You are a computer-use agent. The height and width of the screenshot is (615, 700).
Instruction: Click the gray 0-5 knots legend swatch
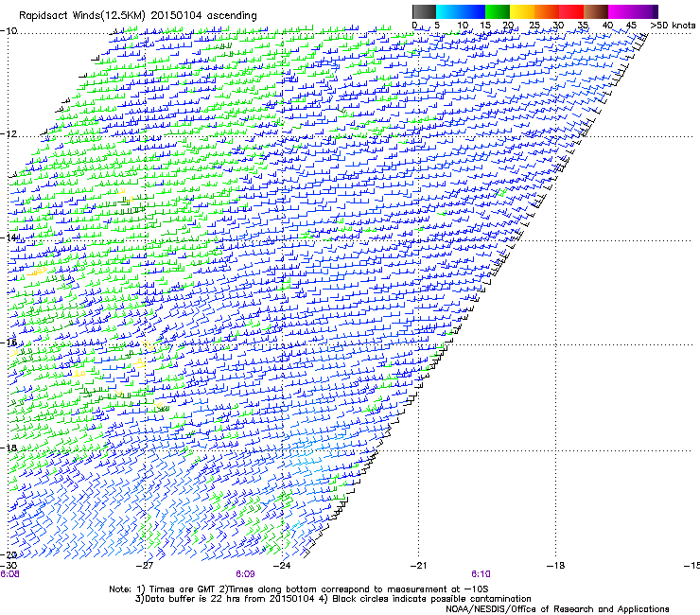pyautogui.click(x=424, y=11)
